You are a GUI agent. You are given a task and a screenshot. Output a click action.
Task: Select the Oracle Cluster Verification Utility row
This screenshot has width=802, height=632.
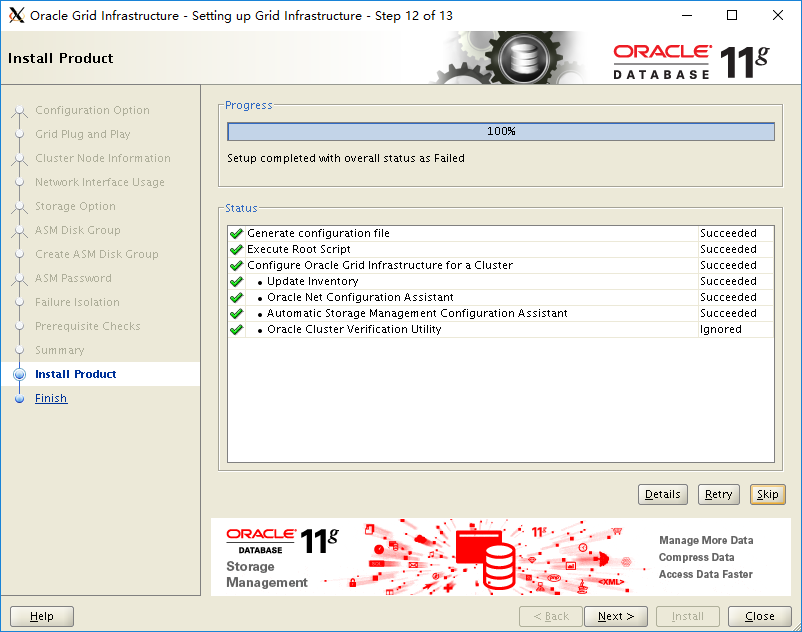tap(501, 329)
